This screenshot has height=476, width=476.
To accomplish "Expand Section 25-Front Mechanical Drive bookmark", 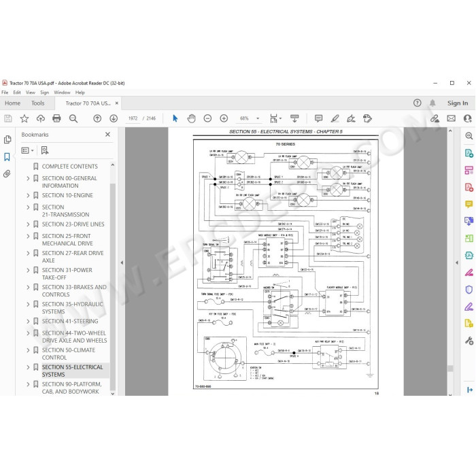I will coord(28,236).
